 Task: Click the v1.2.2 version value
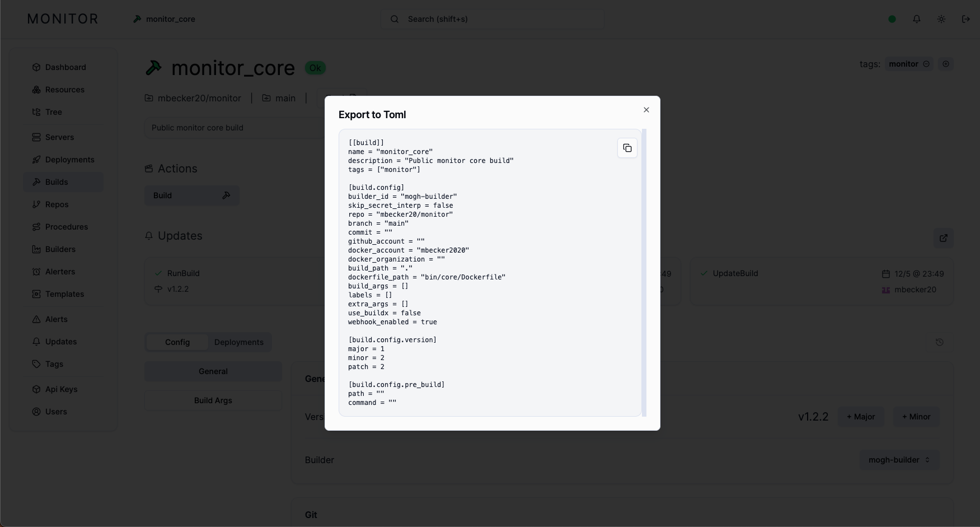pos(813,417)
